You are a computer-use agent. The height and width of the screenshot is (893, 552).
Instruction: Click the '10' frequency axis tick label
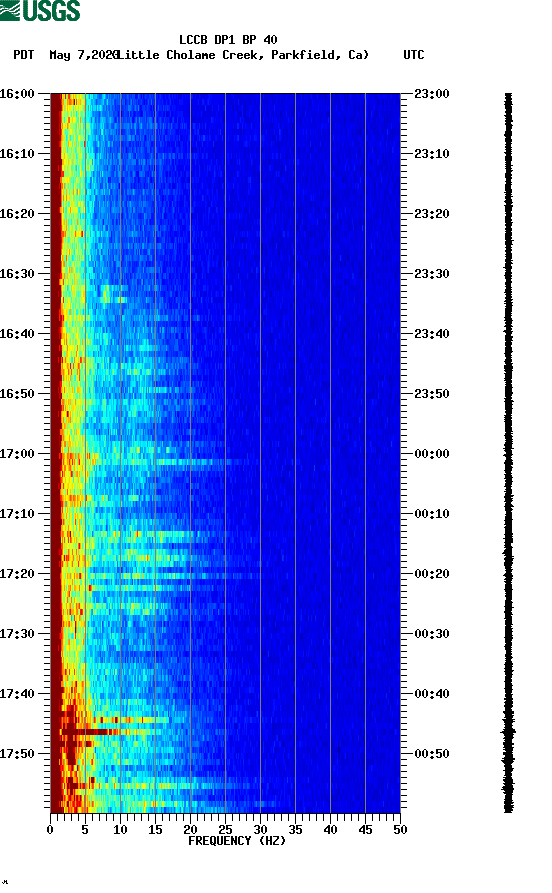[x=120, y=830]
